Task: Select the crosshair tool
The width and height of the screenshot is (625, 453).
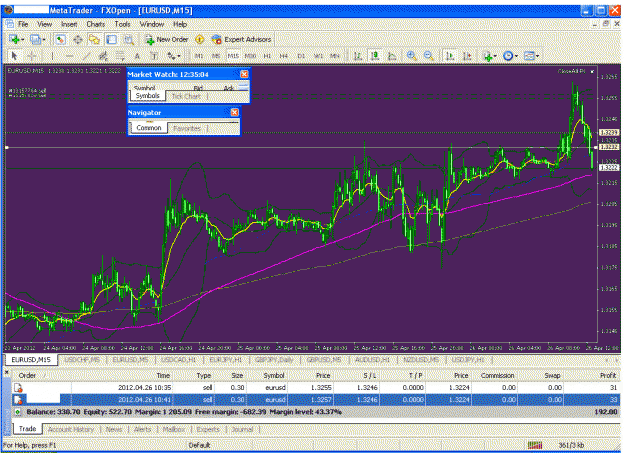Action: point(32,56)
